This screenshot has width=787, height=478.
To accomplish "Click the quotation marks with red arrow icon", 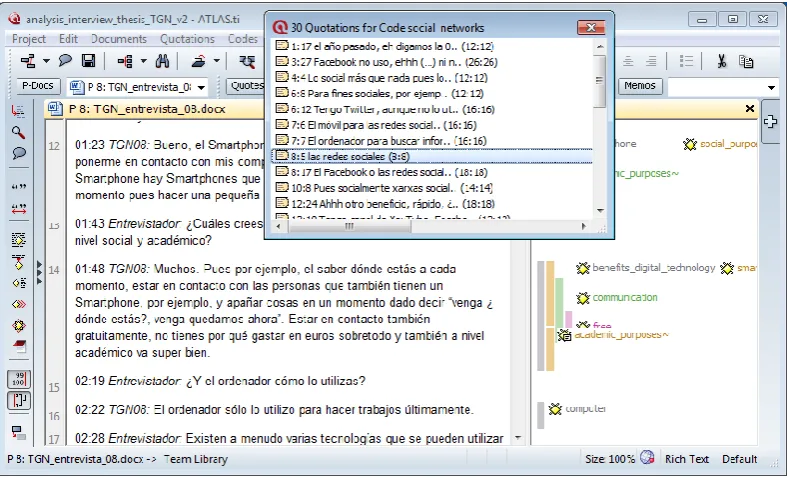I will (x=19, y=209).
